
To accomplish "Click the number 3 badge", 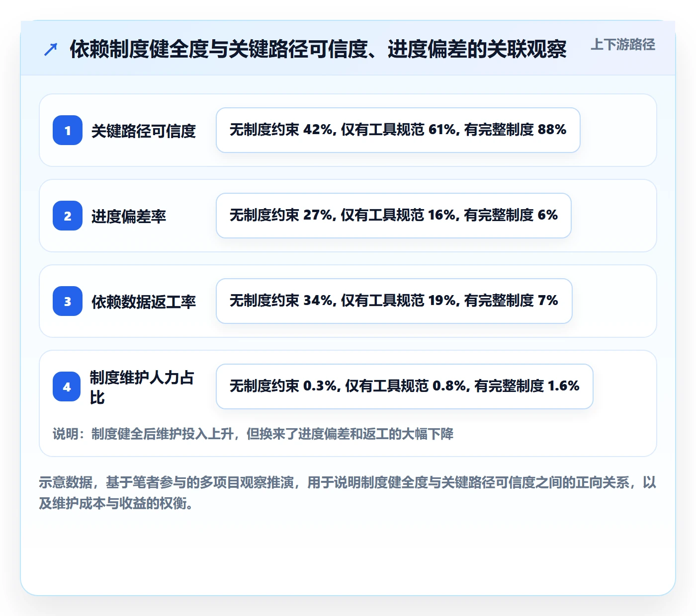I will tap(68, 301).
